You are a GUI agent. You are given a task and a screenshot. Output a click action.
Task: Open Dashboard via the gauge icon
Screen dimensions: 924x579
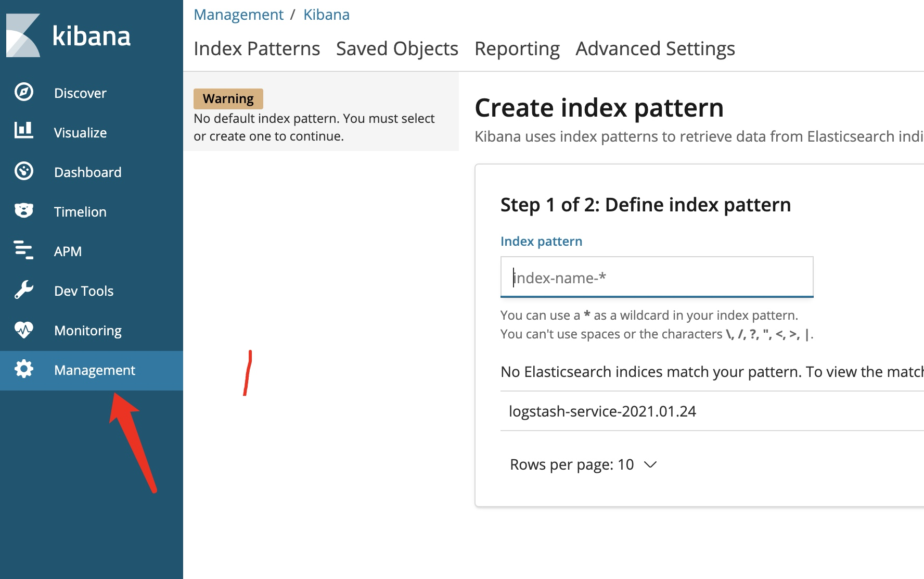(x=23, y=171)
